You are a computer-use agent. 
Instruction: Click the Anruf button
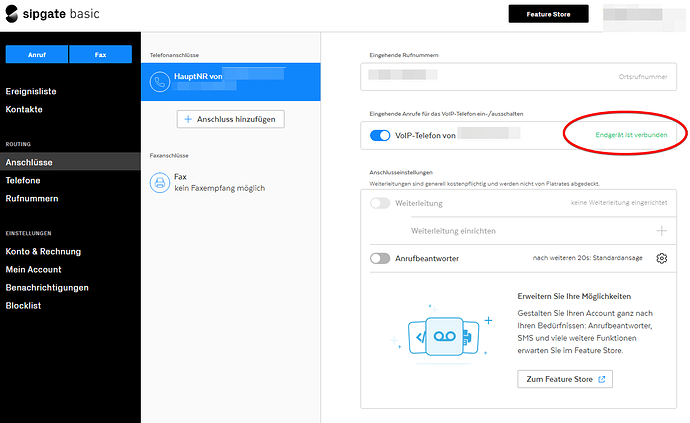[37, 55]
